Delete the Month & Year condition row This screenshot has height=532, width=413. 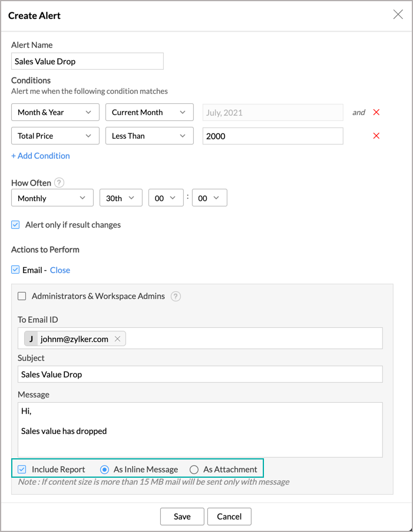376,112
